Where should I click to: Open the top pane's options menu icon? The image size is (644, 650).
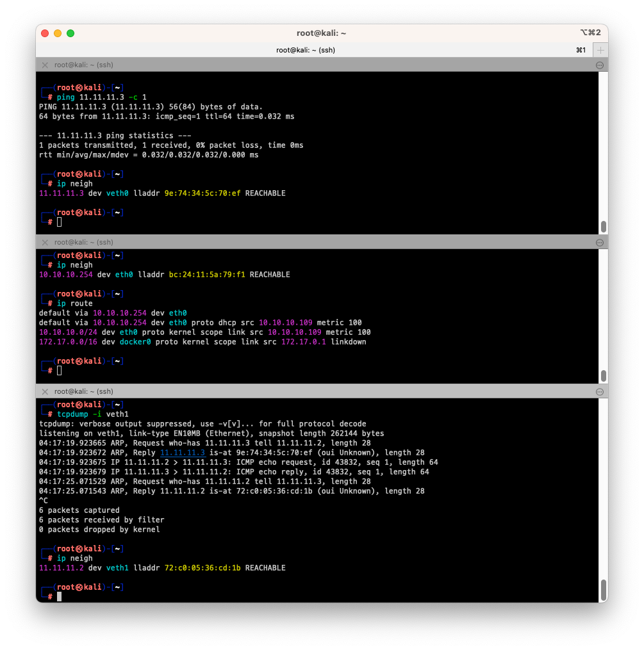pos(600,65)
